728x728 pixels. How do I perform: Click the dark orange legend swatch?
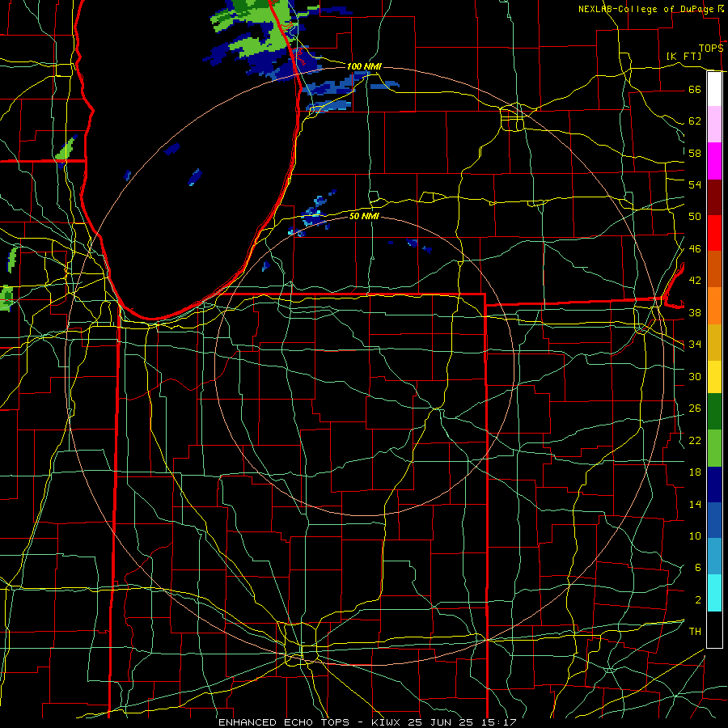(x=714, y=269)
